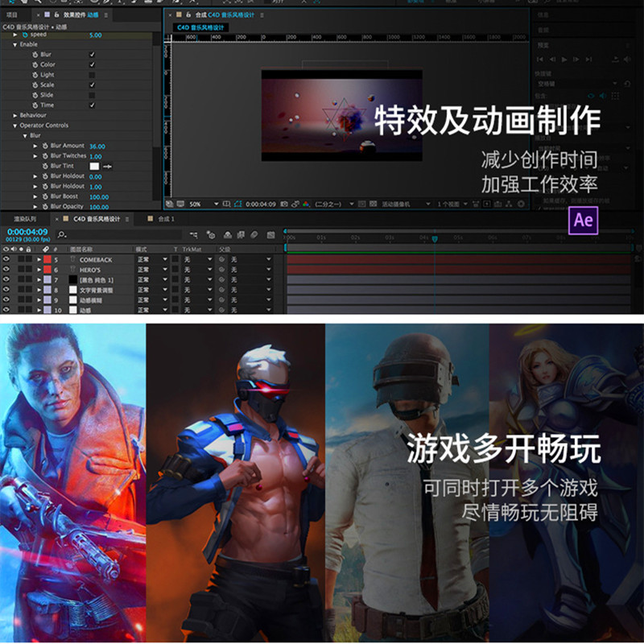Toggle the shy layers icon in timeline
The width and height of the screenshot is (644, 644).
pyautogui.click(x=227, y=234)
